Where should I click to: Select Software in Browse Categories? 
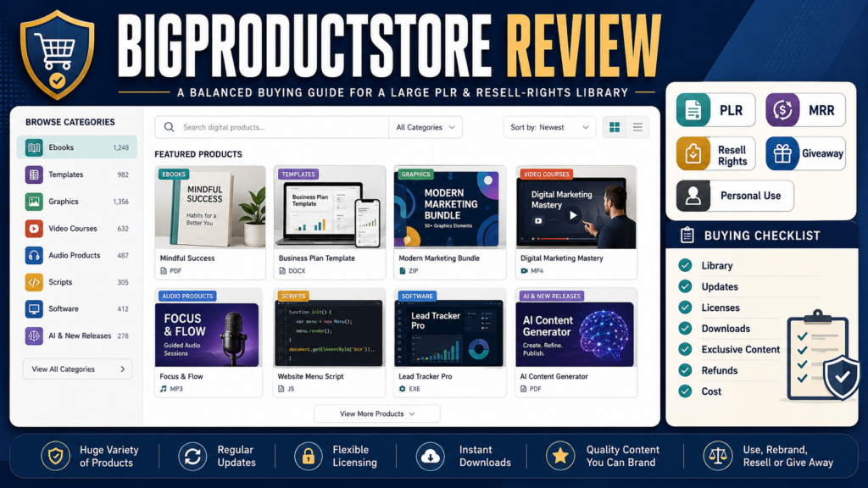77,309
